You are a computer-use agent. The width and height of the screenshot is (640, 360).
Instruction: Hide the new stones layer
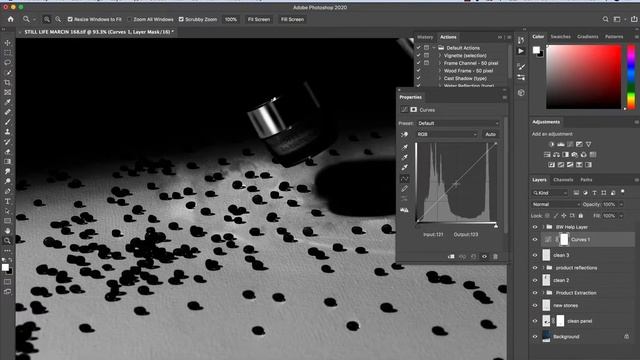[x=535, y=305]
